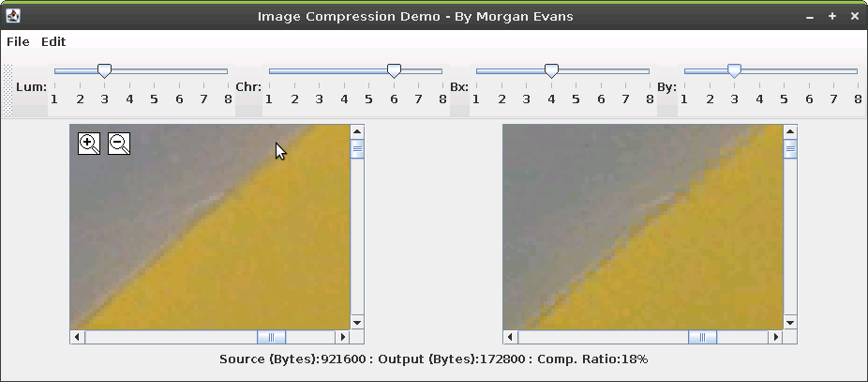Click up arrow of left image vertical scrollbar
Screen dimensions: 868x382
(357, 131)
